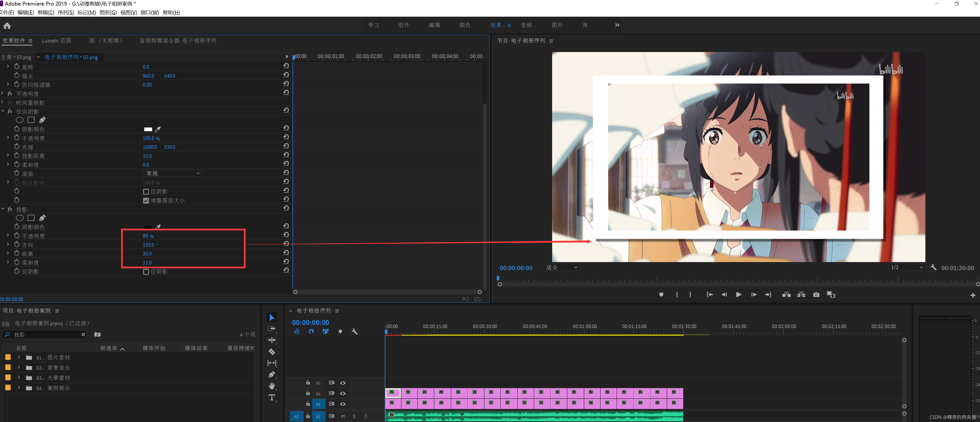Show more workspaces chevron
The image size is (980, 422).
click(617, 25)
